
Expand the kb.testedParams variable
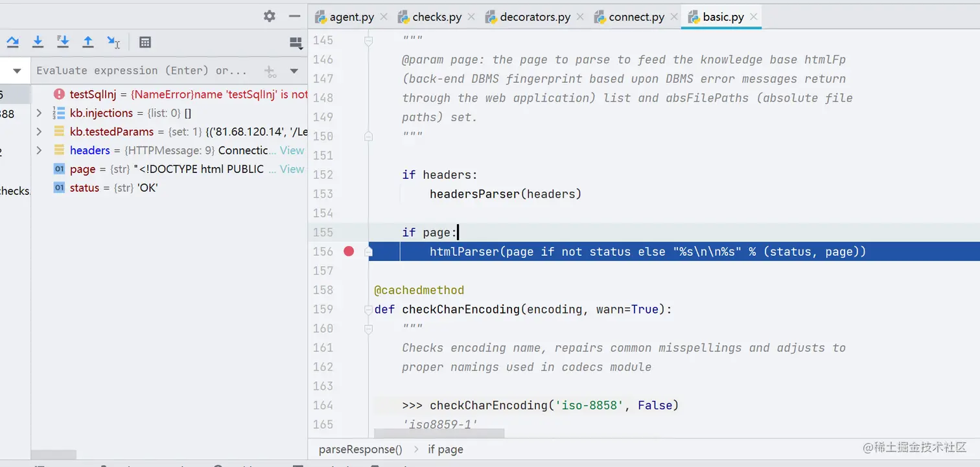click(39, 132)
